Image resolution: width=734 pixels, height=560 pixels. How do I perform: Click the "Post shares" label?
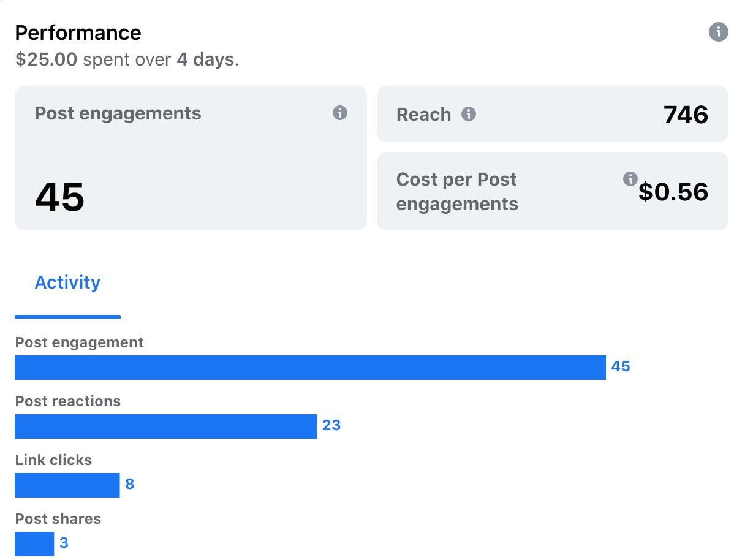click(x=58, y=519)
